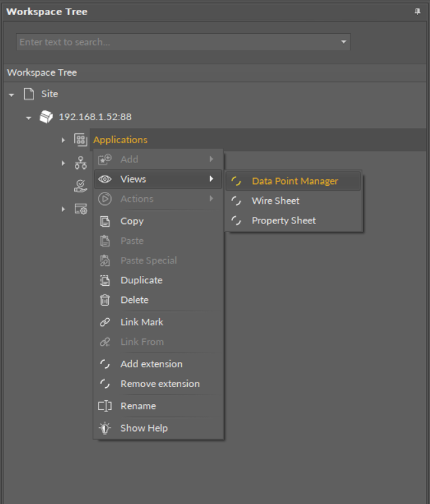Screen dimensions: 430x504
Task: Click the Applications grid icon
Action: [x=80, y=139]
